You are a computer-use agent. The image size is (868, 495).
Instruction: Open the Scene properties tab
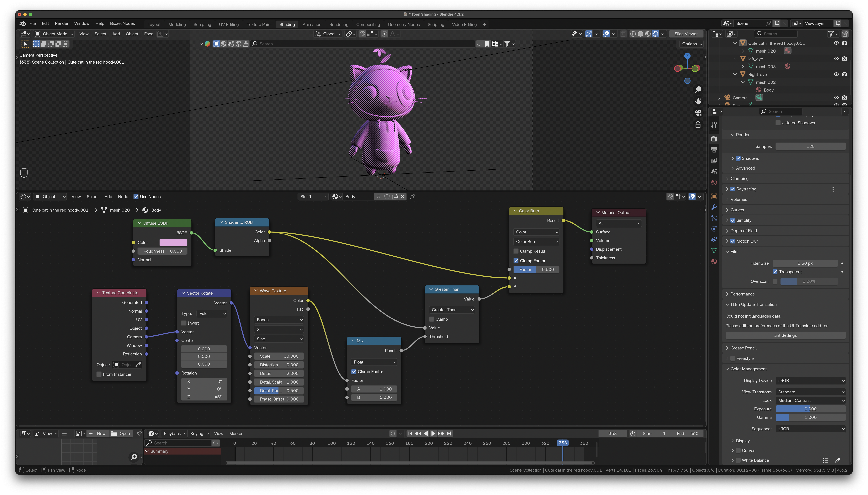(x=714, y=171)
